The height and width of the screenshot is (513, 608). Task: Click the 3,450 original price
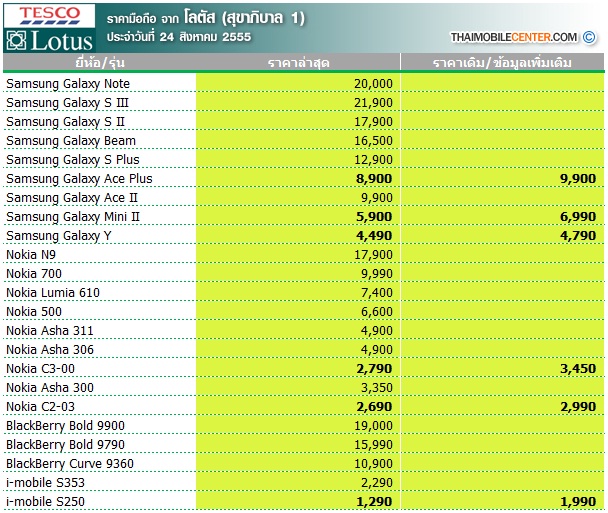[578, 369]
